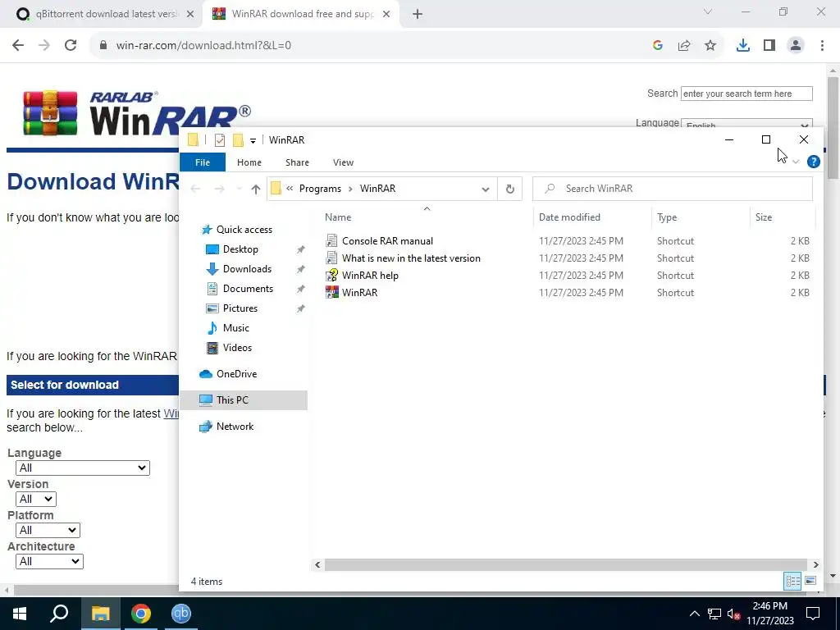Open Chrome side panel icon

769,46
